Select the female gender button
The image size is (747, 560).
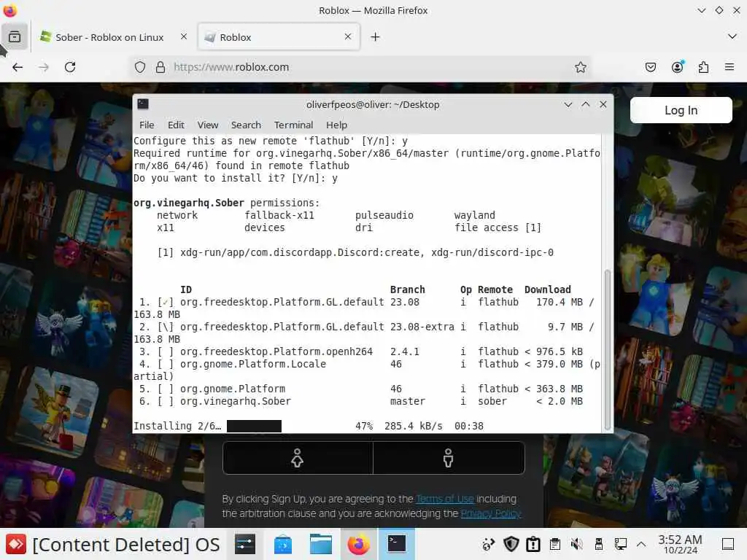pyautogui.click(x=298, y=458)
